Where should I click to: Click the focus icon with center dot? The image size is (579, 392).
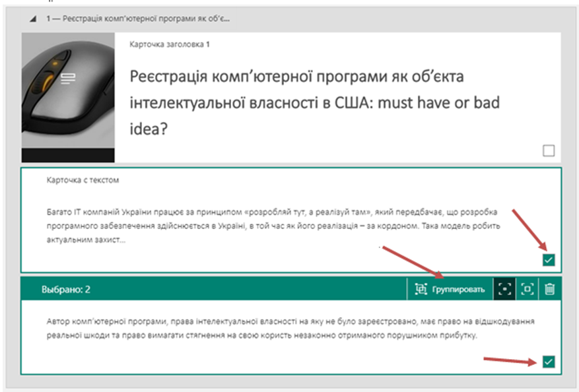tap(504, 289)
